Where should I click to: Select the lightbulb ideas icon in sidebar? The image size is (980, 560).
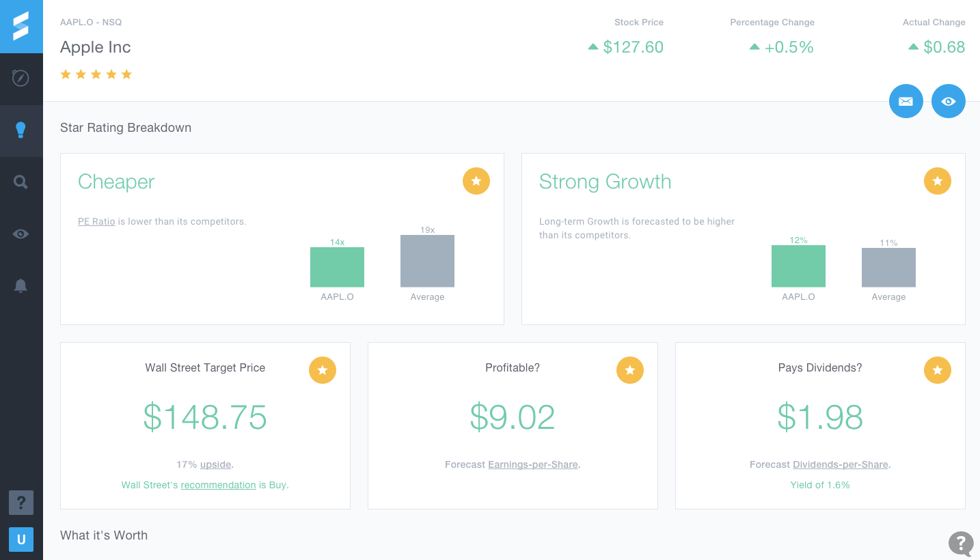click(x=21, y=130)
